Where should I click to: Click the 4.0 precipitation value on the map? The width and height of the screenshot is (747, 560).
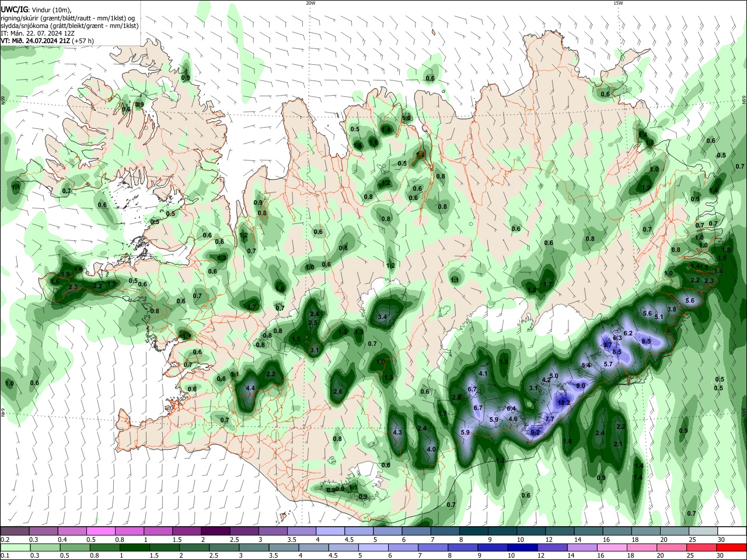pyautogui.click(x=431, y=450)
